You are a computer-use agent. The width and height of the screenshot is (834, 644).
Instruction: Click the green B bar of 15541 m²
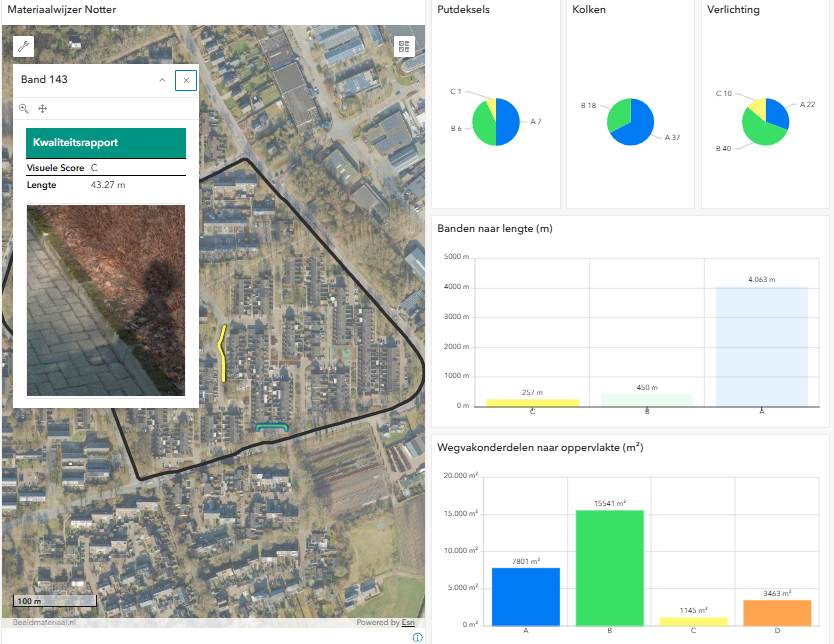tap(610, 568)
